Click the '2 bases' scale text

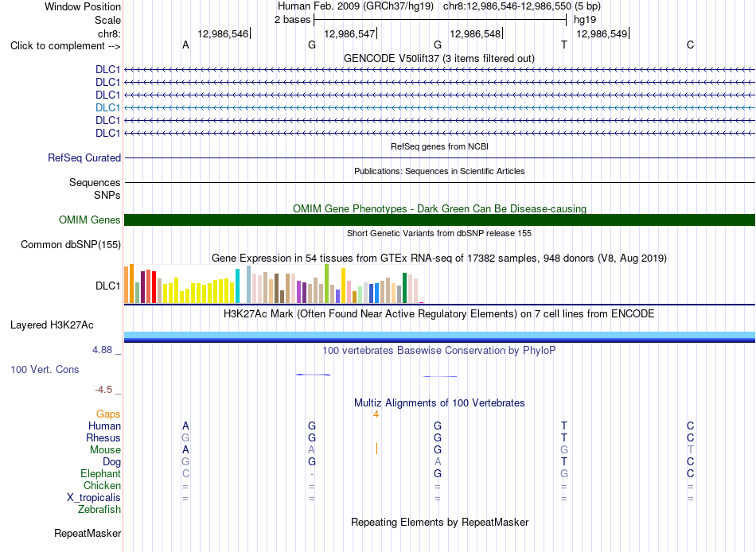293,20
